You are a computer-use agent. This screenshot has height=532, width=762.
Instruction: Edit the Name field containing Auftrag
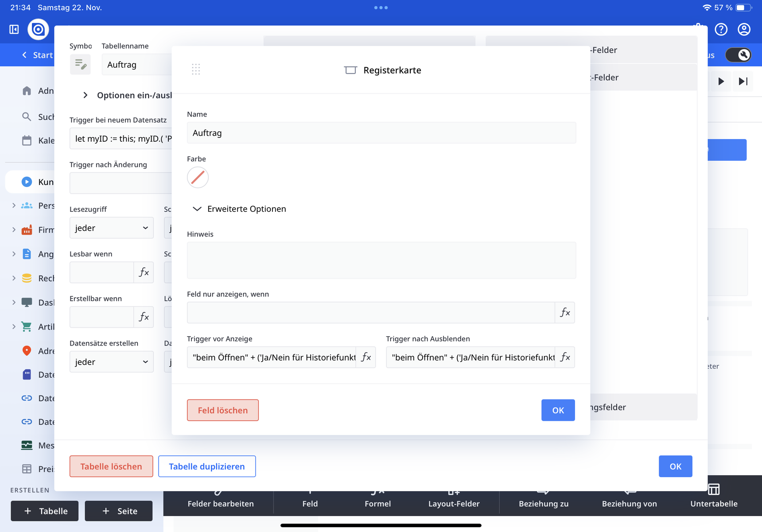(381, 133)
